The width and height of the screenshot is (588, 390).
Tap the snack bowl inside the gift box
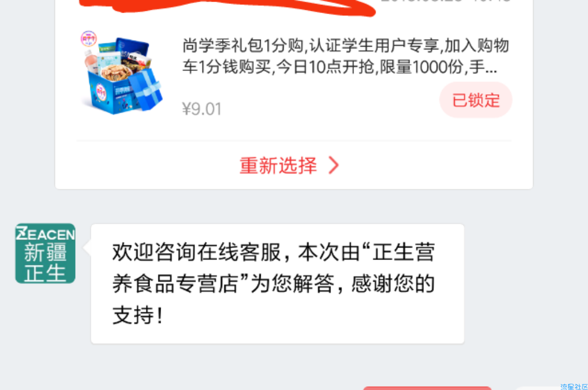click(116, 72)
